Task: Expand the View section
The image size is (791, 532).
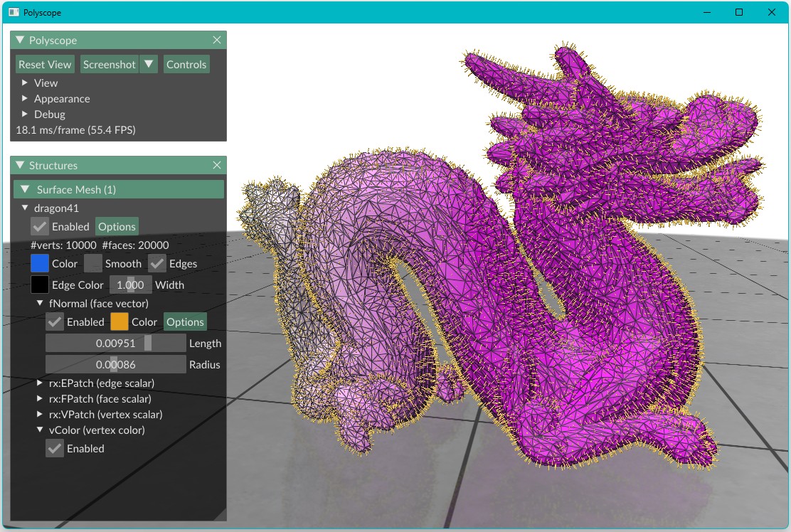Action: (25, 83)
